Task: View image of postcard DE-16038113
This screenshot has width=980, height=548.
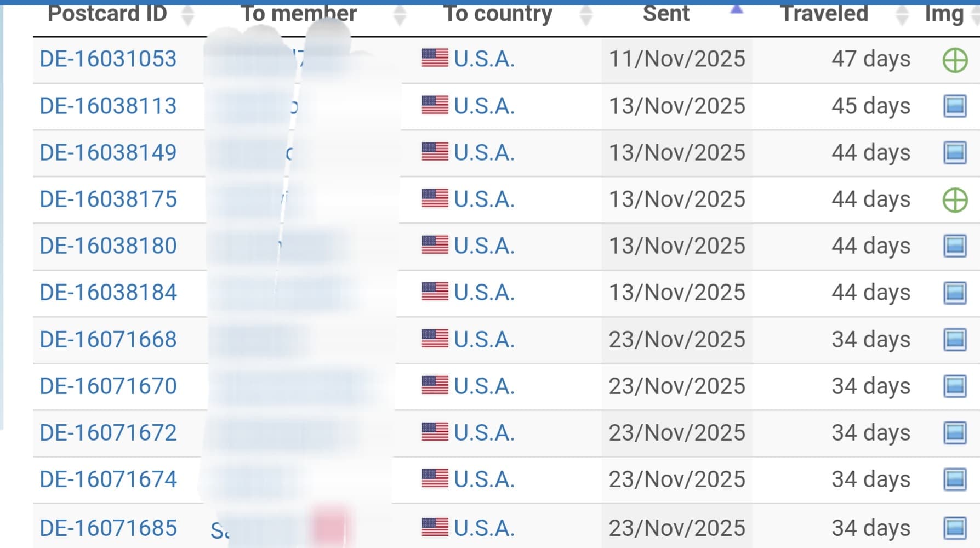Action: (955, 106)
